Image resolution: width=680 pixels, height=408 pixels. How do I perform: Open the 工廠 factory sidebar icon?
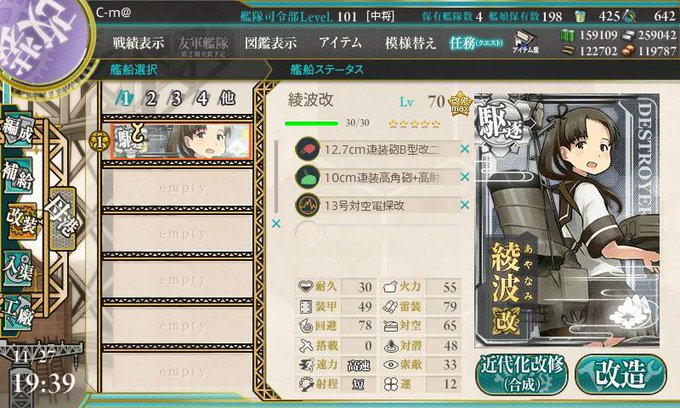pyautogui.click(x=17, y=312)
